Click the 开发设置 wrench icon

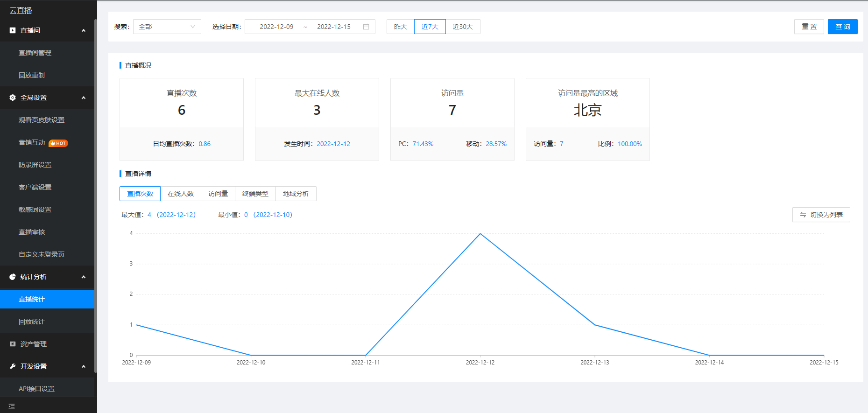click(13, 366)
